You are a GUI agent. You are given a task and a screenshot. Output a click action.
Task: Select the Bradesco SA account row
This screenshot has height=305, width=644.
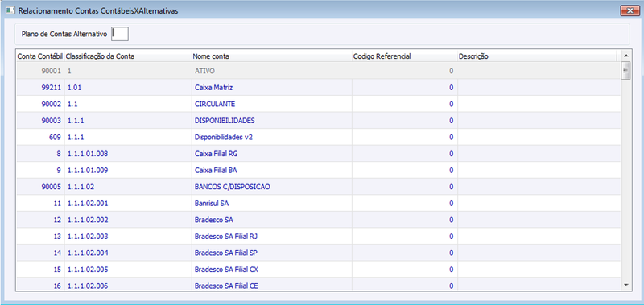click(318, 220)
